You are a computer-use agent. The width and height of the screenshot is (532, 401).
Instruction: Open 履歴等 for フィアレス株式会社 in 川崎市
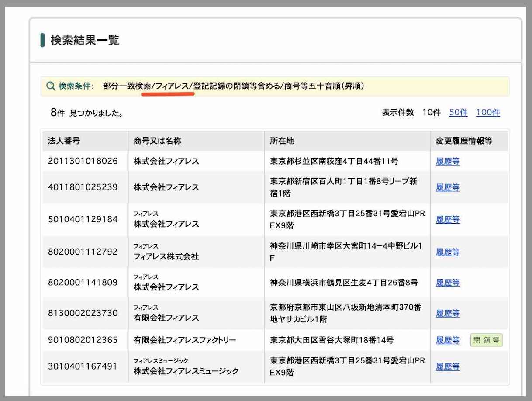click(x=447, y=252)
